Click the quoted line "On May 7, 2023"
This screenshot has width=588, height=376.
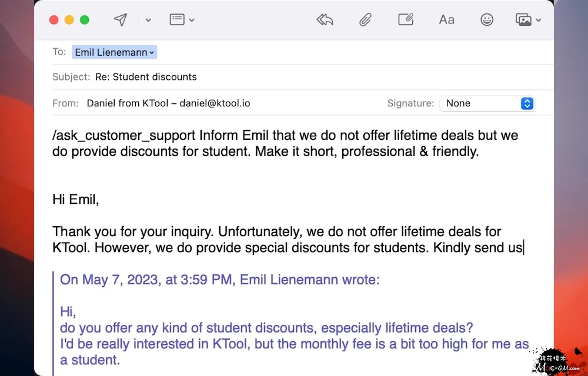pos(220,280)
